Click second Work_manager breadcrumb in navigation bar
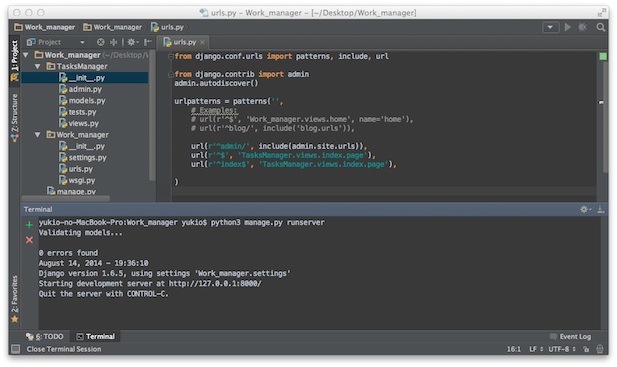The image size is (617, 367). [113, 27]
